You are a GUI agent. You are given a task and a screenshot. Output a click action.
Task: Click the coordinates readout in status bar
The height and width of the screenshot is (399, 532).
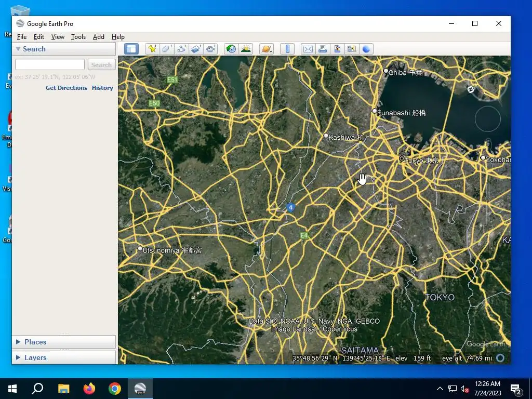point(341,358)
